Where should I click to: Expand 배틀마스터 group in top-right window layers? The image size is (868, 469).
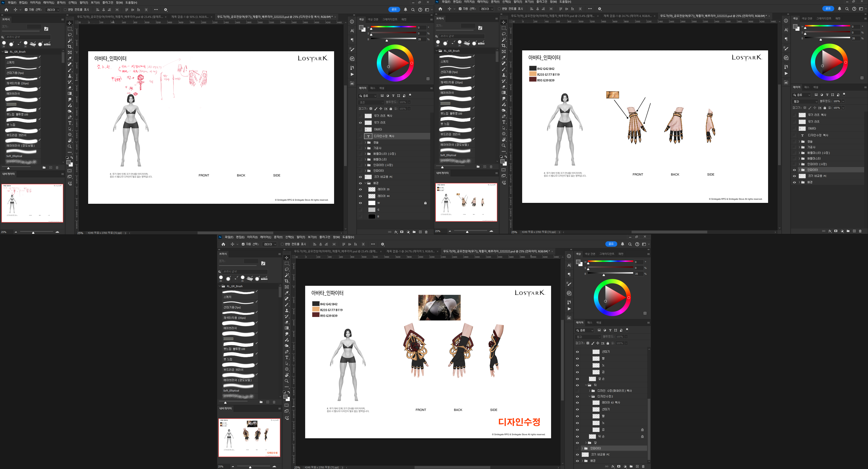[799, 159]
